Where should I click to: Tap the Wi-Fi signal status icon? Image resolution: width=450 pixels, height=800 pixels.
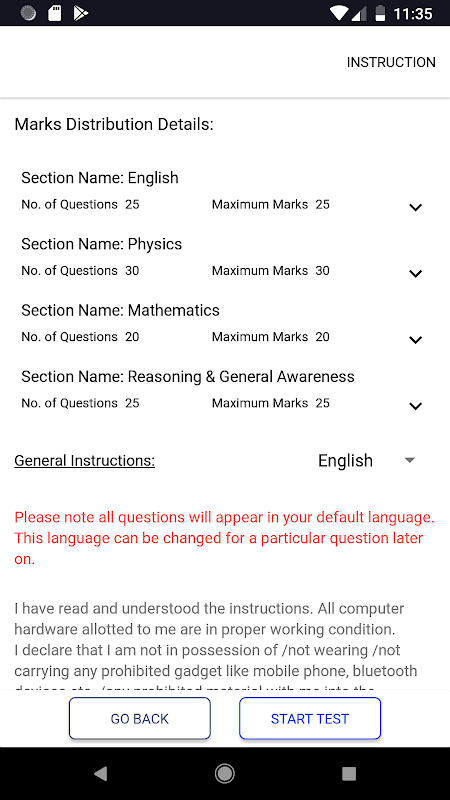[x=339, y=13]
